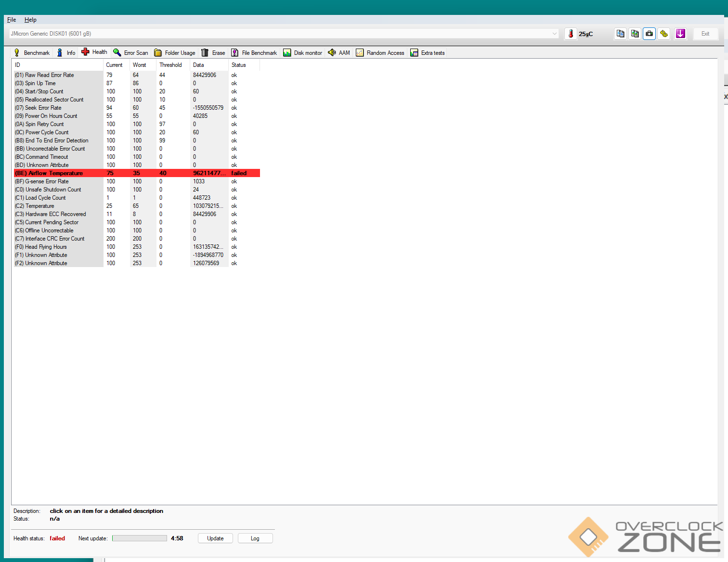Select the Spin Retry Count attribute
This screenshot has height=562, width=728.
[137, 124]
